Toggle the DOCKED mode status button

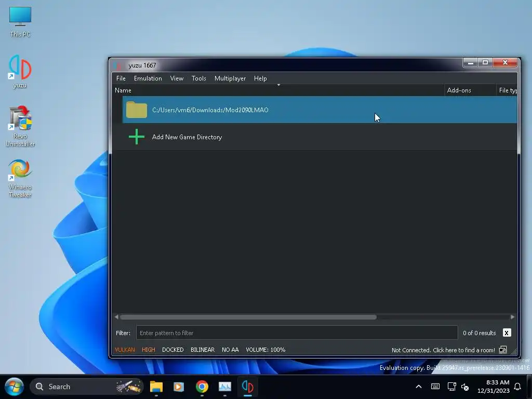(172, 350)
